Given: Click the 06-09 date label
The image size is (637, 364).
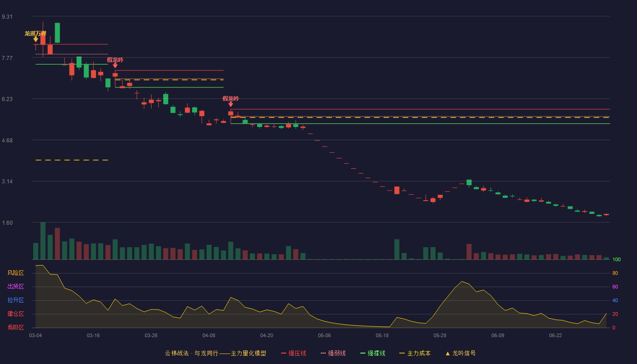Looking at the screenshot, I should [x=498, y=335].
